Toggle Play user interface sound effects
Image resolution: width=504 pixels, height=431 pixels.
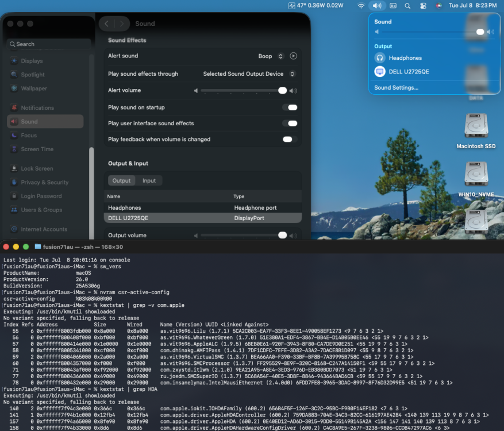point(290,123)
